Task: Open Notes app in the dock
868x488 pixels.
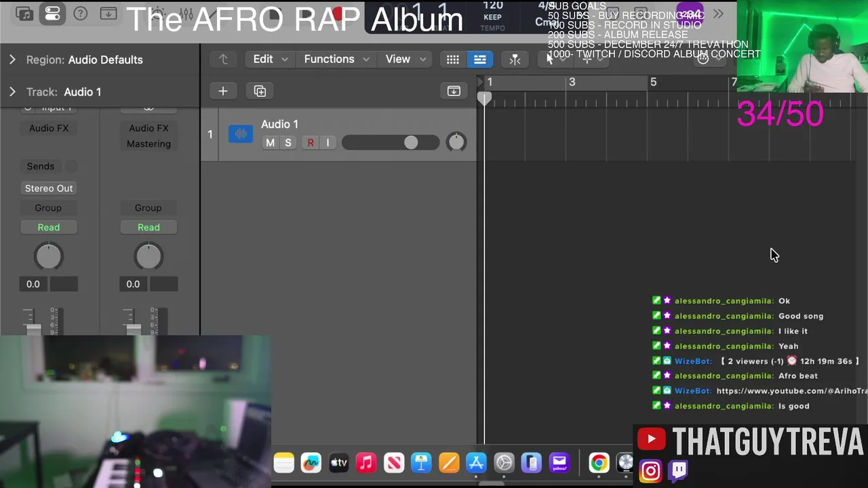Action: (283, 463)
